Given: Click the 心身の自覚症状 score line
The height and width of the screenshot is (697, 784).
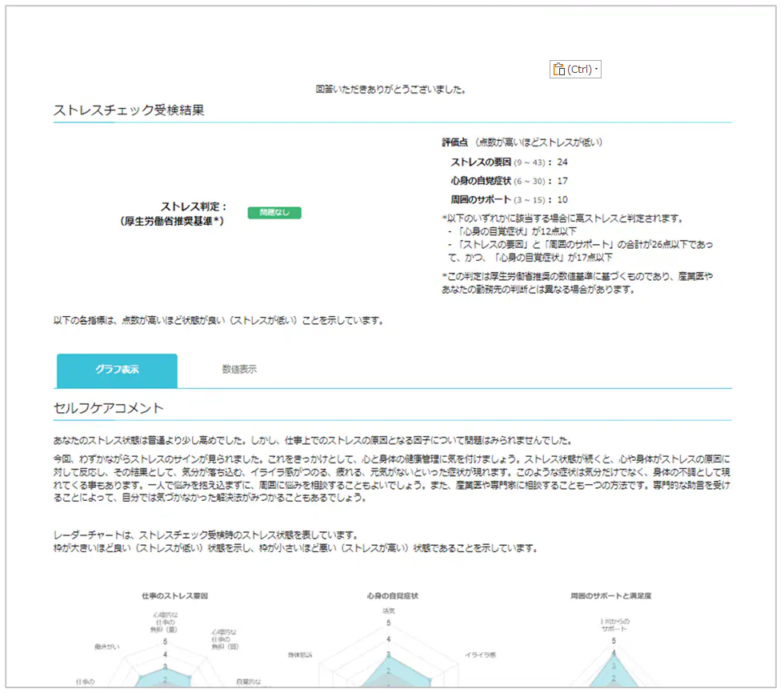Looking at the screenshot, I should tap(509, 181).
